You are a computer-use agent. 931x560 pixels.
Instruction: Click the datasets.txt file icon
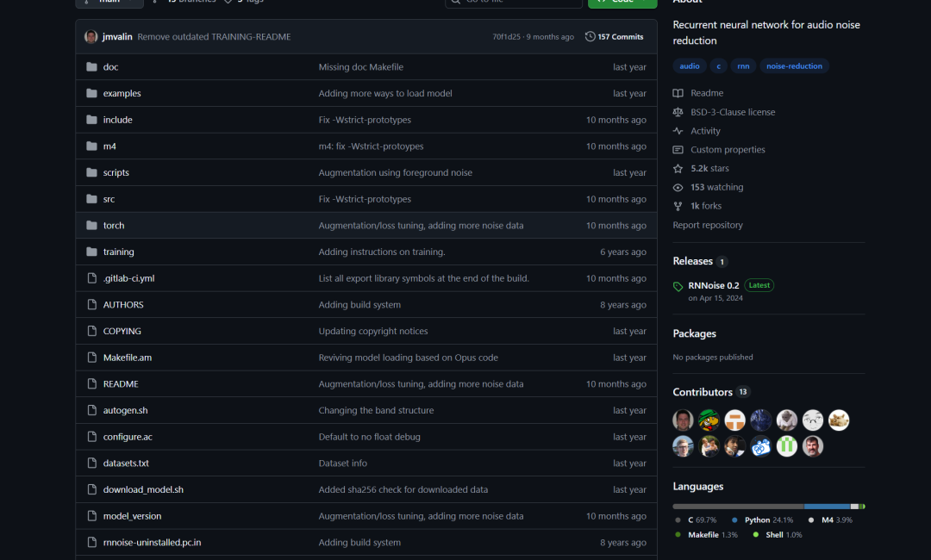pyautogui.click(x=91, y=463)
